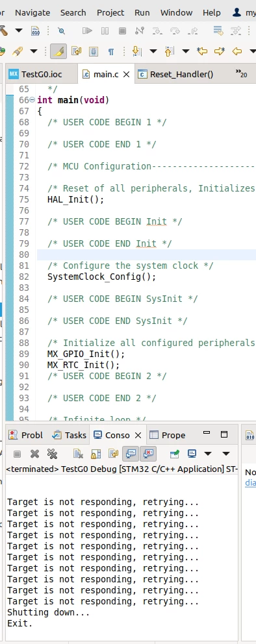The height and width of the screenshot is (644, 256).
Task: Open the build configuration dropdown arrow
Action: click(18, 31)
